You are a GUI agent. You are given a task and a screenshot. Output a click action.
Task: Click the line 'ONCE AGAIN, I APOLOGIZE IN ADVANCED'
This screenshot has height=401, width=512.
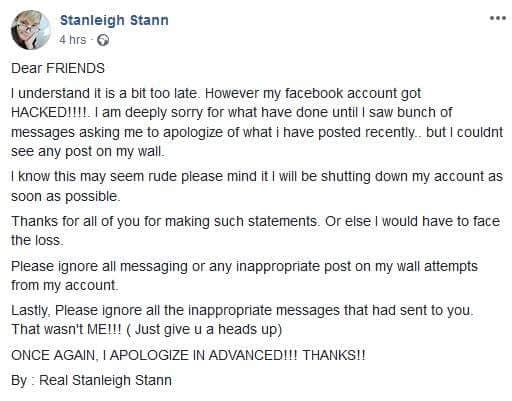coord(188,355)
